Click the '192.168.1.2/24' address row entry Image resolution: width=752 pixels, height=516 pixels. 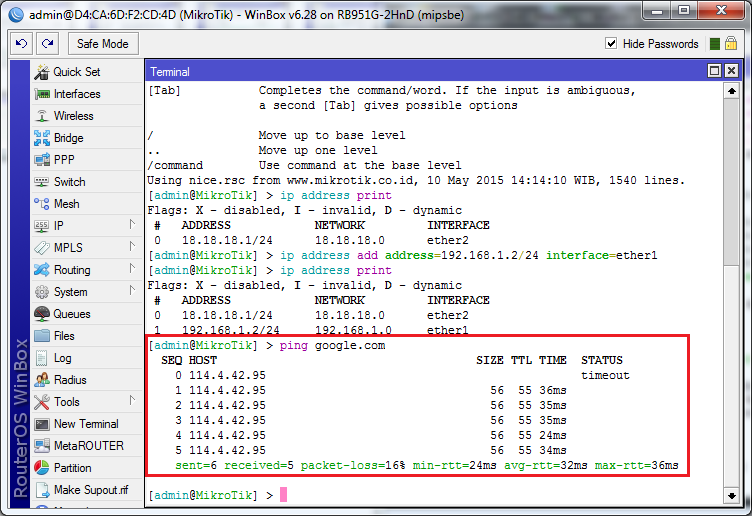coord(230,330)
